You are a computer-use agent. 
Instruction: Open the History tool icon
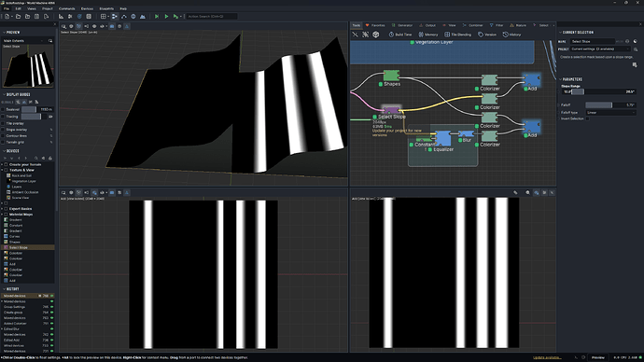tap(506, 35)
